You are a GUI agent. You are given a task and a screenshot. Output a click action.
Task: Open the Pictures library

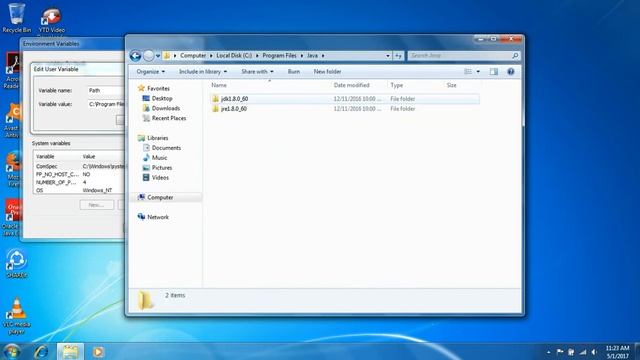pos(162,168)
